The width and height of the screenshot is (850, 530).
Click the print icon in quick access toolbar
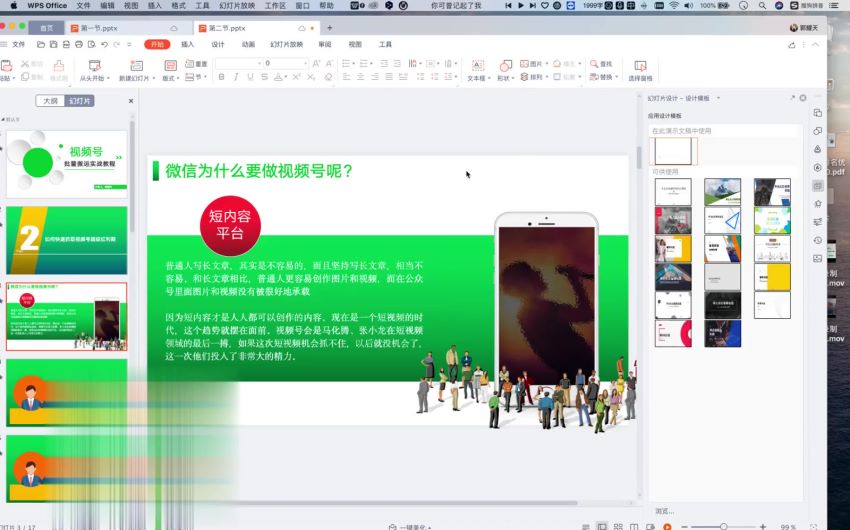[x=79, y=44]
